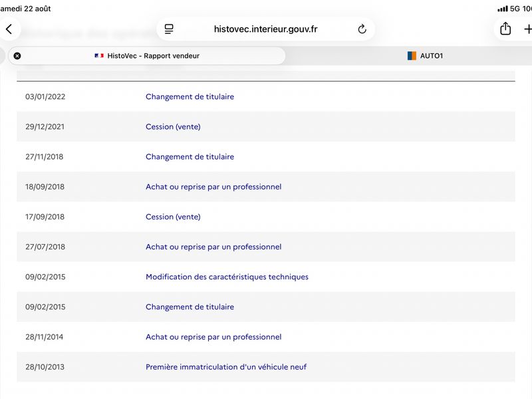The image size is (532, 399).
Task: Tap the date 28/11/2014
Action: click(x=44, y=337)
